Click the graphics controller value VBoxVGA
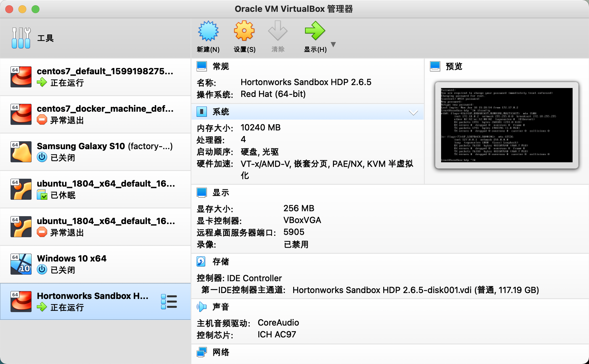 click(x=302, y=220)
